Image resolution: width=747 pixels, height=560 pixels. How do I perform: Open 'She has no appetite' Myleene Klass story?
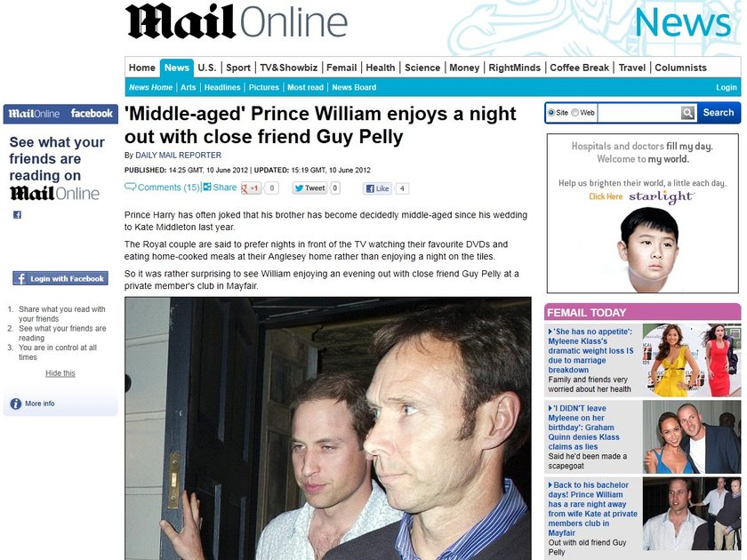click(x=590, y=350)
